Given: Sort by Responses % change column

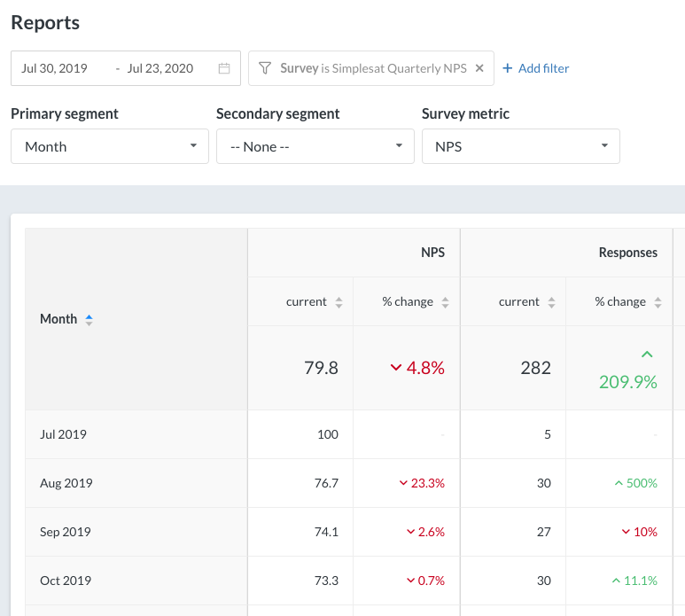Looking at the screenshot, I should coord(658,302).
